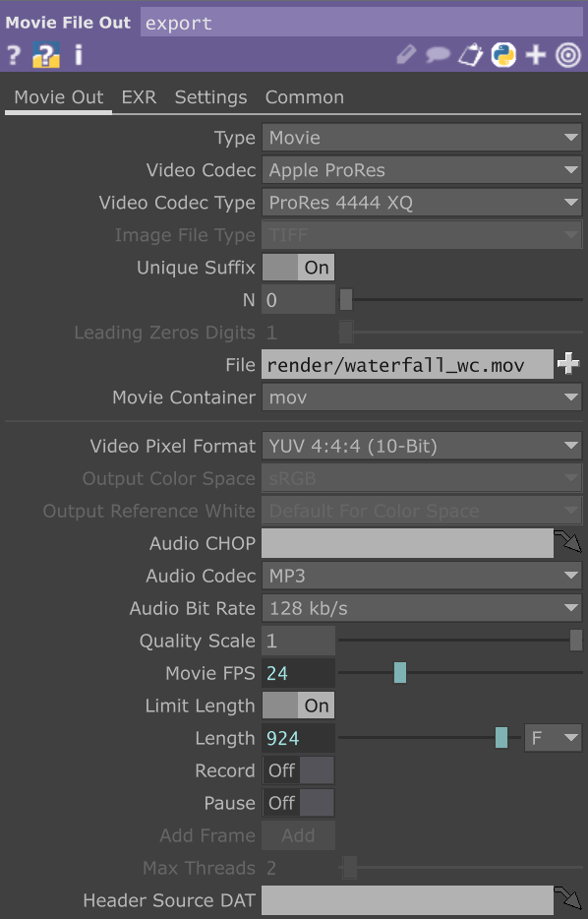Turn on the Pause toggle

(x=298, y=803)
